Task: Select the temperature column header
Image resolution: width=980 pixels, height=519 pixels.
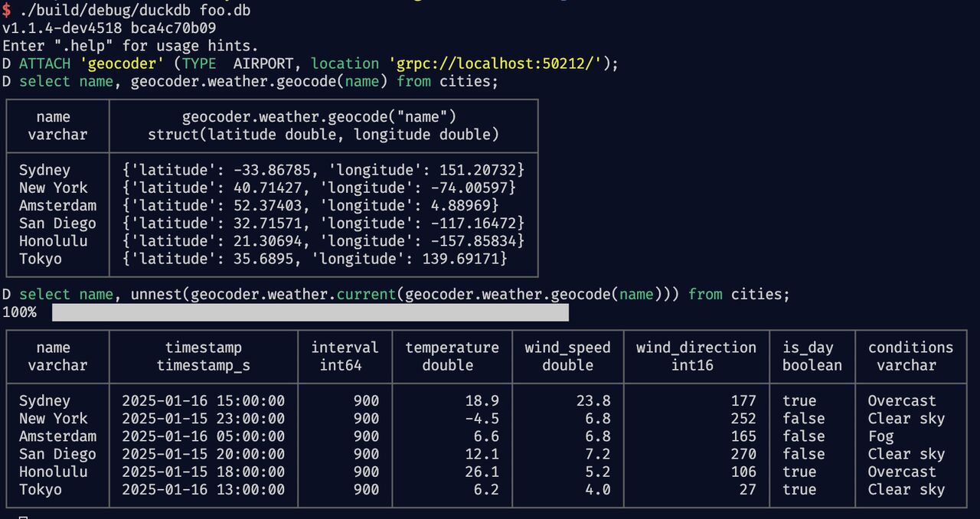Action: (452, 348)
